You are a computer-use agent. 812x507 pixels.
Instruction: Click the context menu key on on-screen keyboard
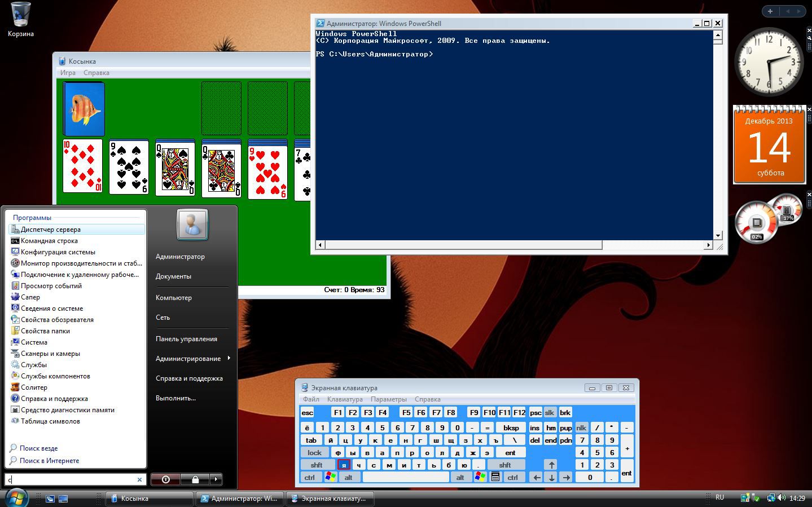click(495, 477)
